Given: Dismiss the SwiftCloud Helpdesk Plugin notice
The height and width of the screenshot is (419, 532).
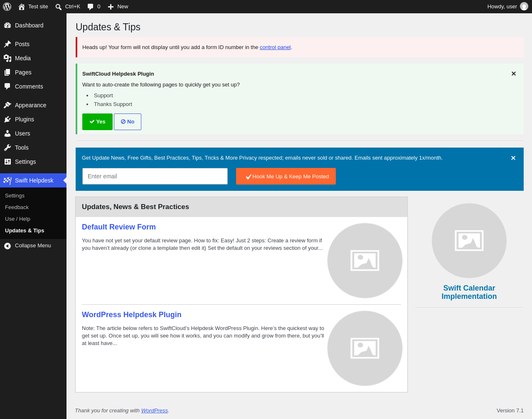Looking at the screenshot, I should point(514,74).
